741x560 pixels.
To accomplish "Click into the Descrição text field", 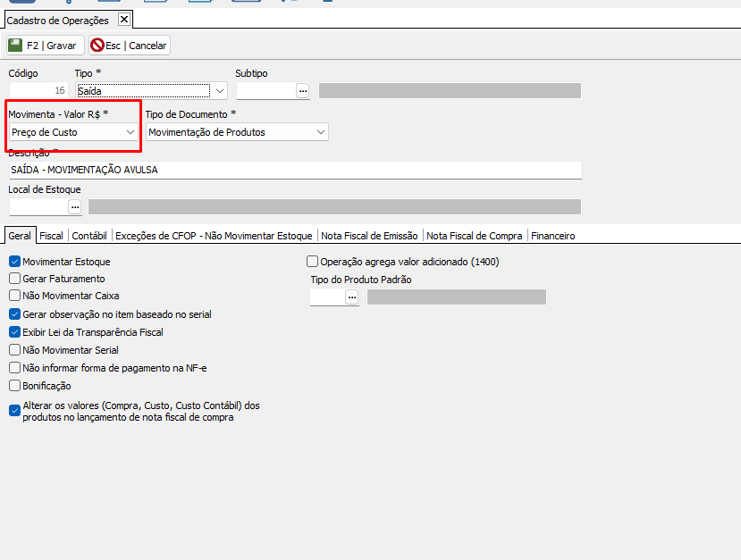I will click(x=295, y=170).
